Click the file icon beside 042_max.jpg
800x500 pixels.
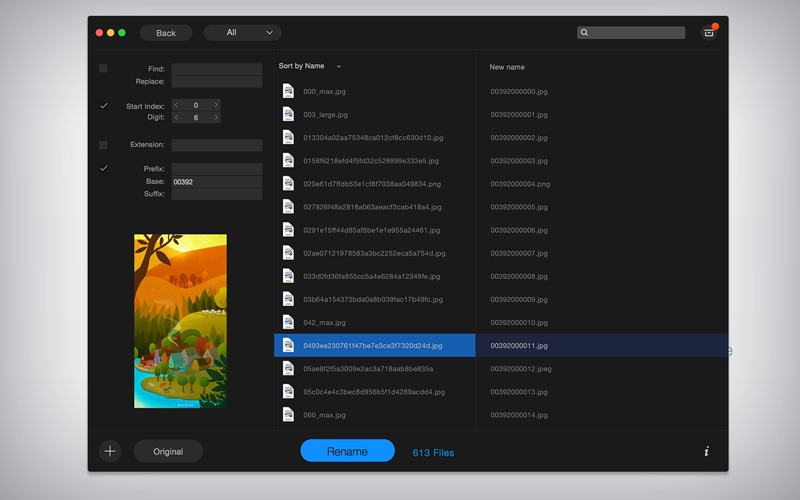(288, 322)
